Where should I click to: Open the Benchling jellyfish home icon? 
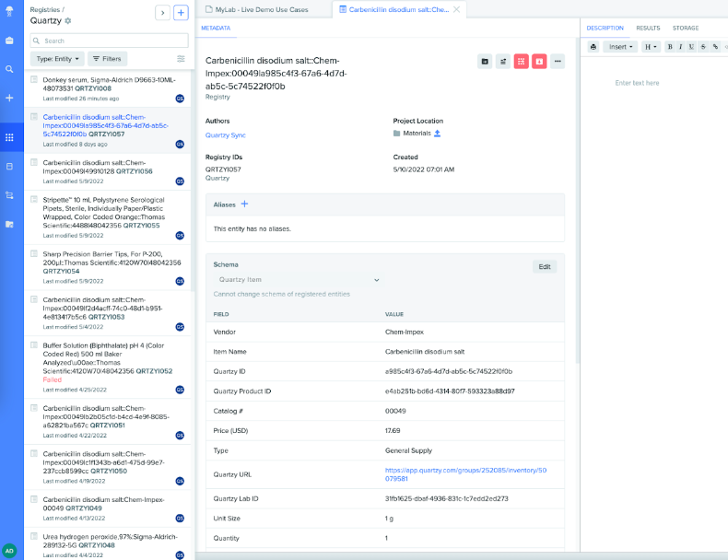coord(9,12)
